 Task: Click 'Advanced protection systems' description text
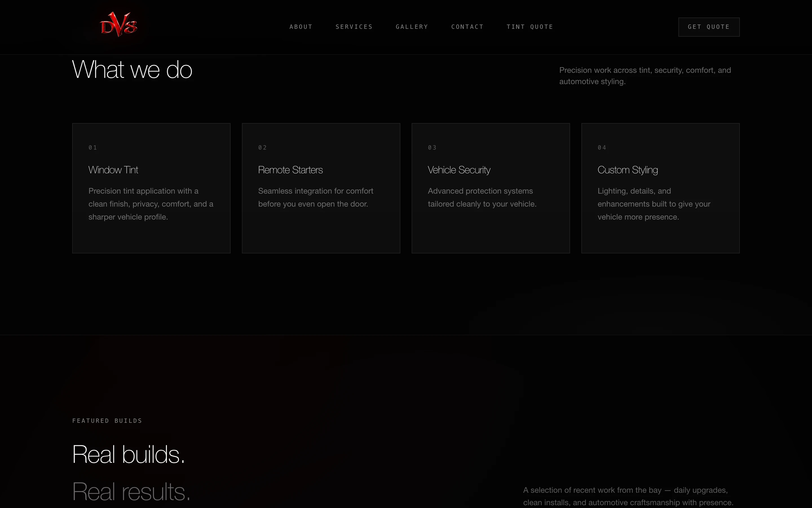[480, 191]
